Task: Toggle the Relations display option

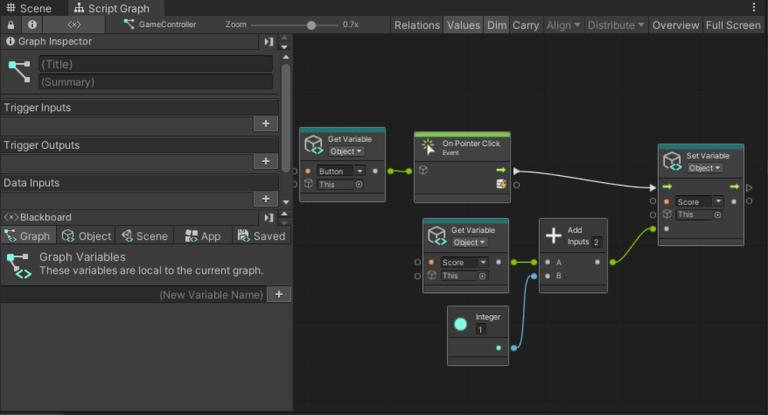Action: point(417,25)
